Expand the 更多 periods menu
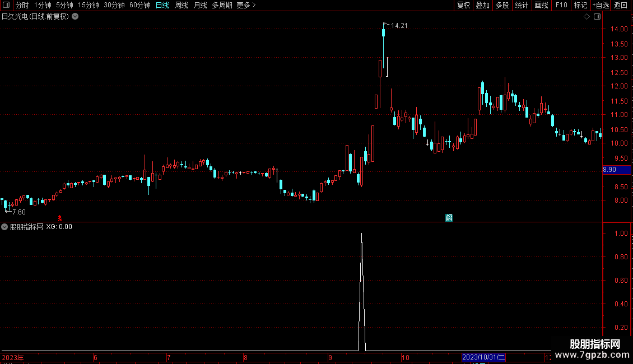Viewport: 633px width, 364px height. [246, 5]
